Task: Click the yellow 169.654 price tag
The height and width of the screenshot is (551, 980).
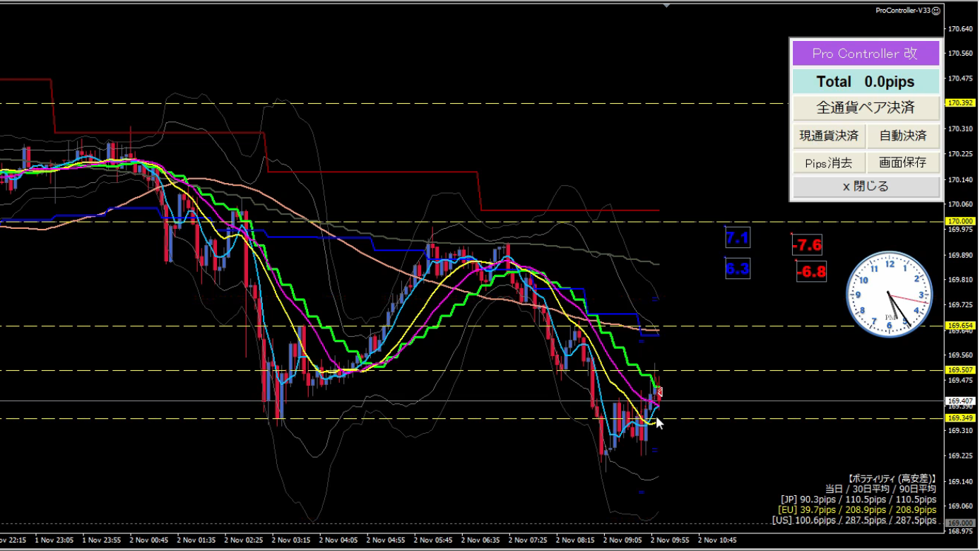Action: tap(961, 326)
